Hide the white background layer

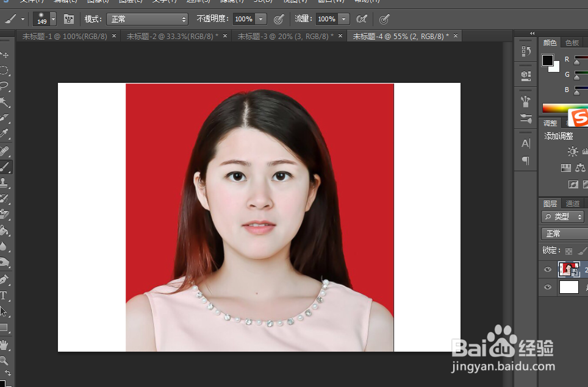(x=548, y=287)
